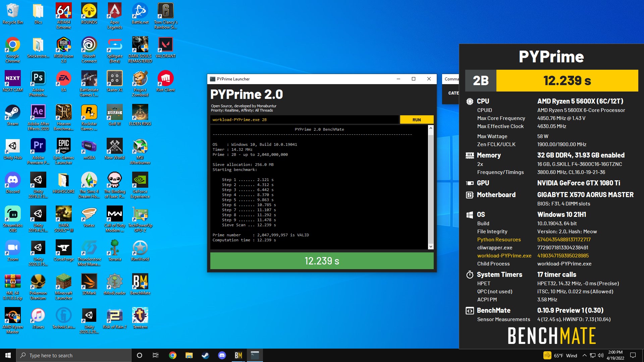The height and width of the screenshot is (362, 644).
Task: Open the weather widget showing 65°F Wind
Action: point(560,355)
